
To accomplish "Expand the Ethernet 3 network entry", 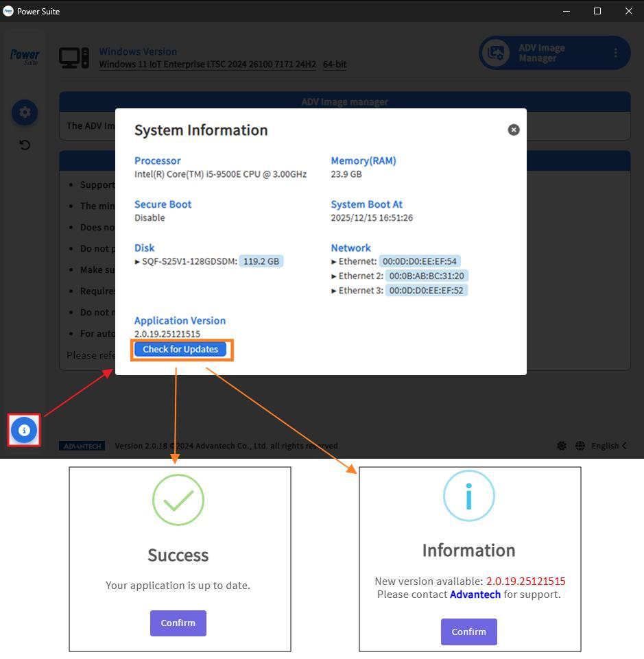I will [334, 291].
